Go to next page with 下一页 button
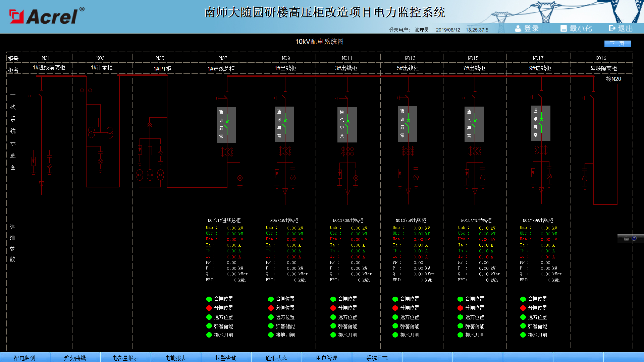 pos(617,44)
